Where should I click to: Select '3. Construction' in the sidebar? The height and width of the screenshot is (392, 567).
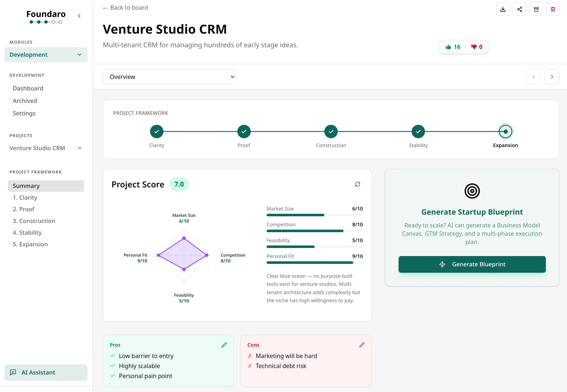click(x=34, y=221)
